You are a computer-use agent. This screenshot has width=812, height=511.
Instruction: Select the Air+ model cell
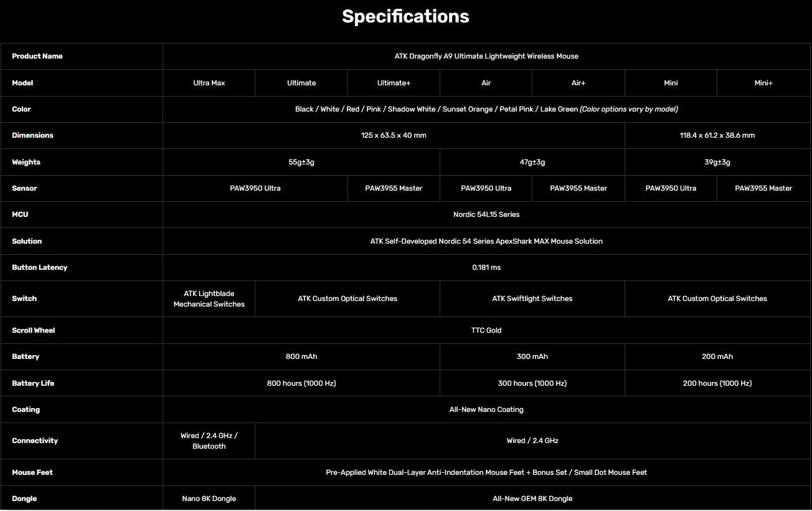pos(578,83)
